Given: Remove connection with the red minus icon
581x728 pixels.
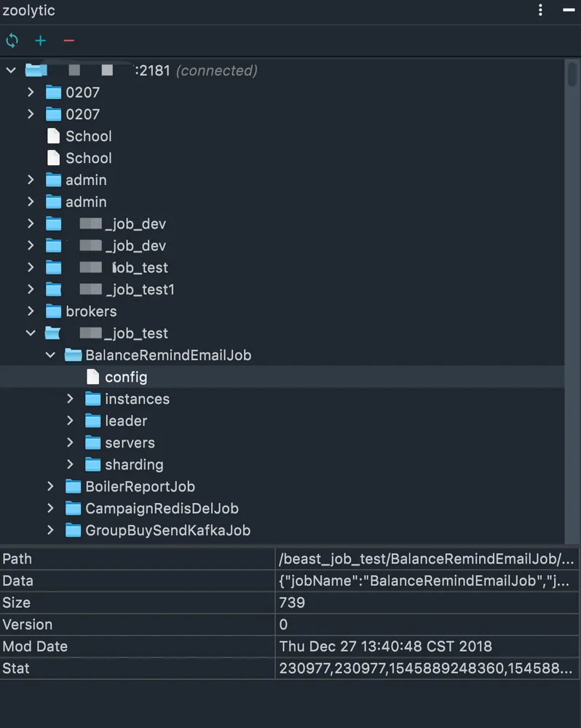Looking at the screenshot, I should (x=68, y=41).
